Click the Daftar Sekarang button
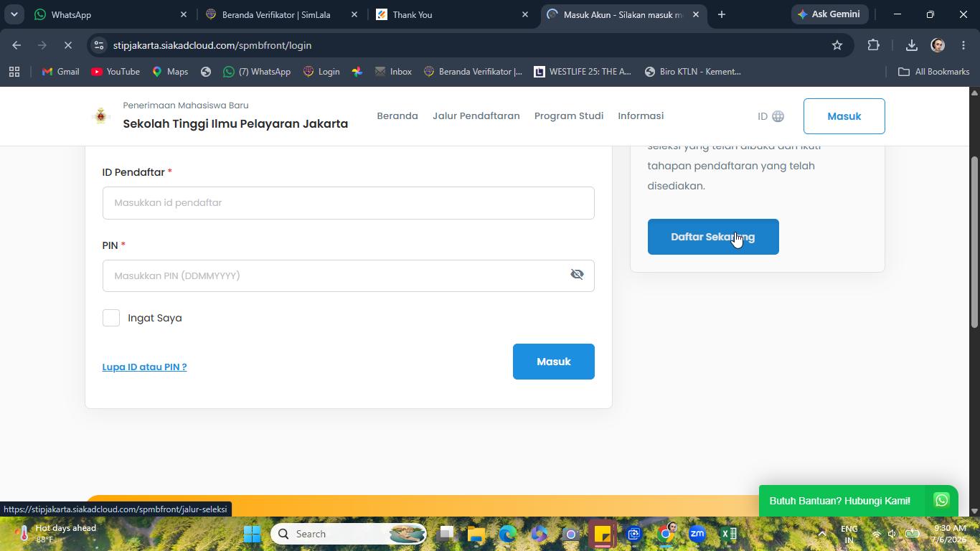Screen dimensions: 980x551 pos(713,237)
